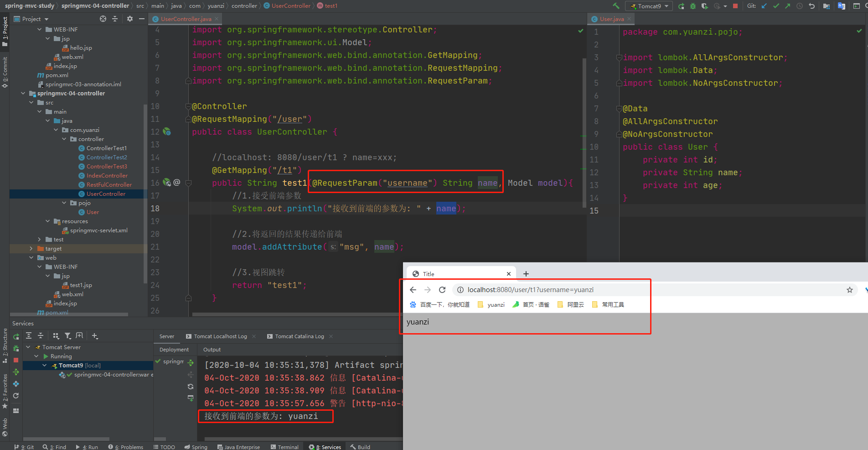The height and width of the screenshot is (450, 868).
Task: Open the Services filter options
Action: [x=68, y=336]
